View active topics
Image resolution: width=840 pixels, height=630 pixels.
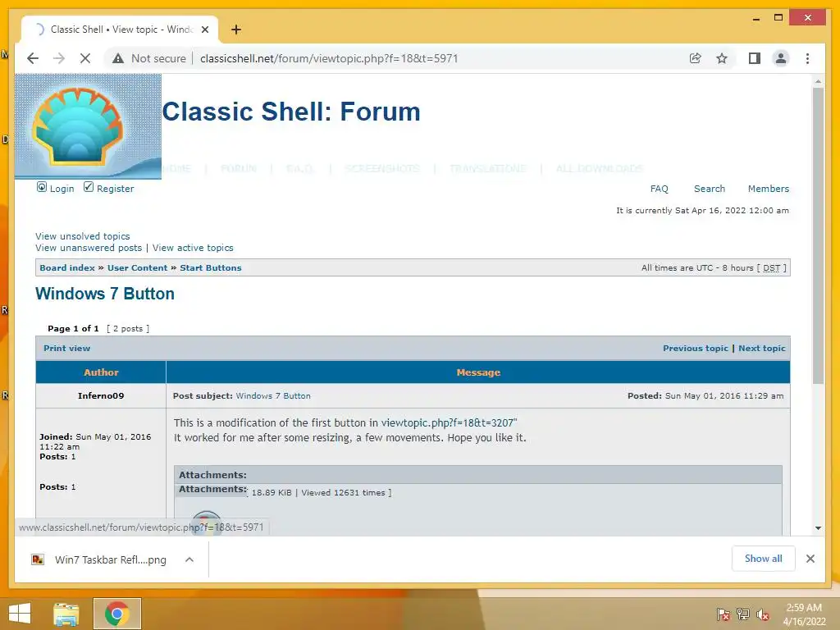click(x=193, y=248)
